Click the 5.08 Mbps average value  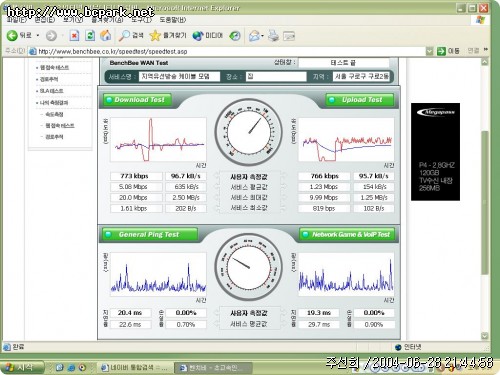[x=136, y=187]
